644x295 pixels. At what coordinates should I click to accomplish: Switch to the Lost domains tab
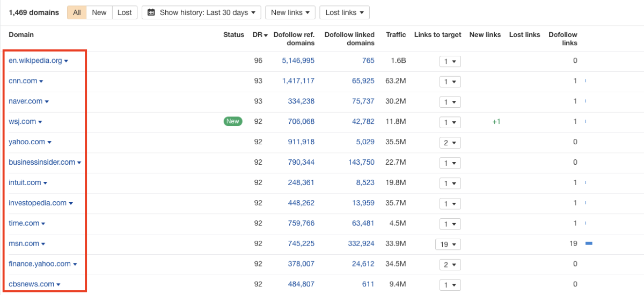(x=125, y=12)
